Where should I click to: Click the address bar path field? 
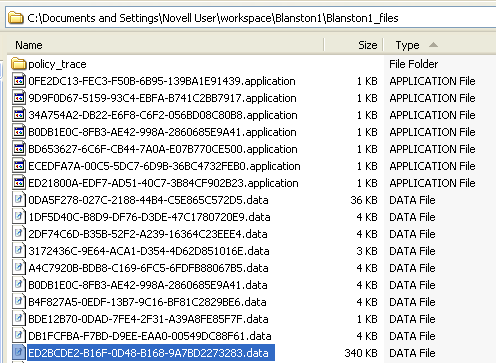click(251, 18)
